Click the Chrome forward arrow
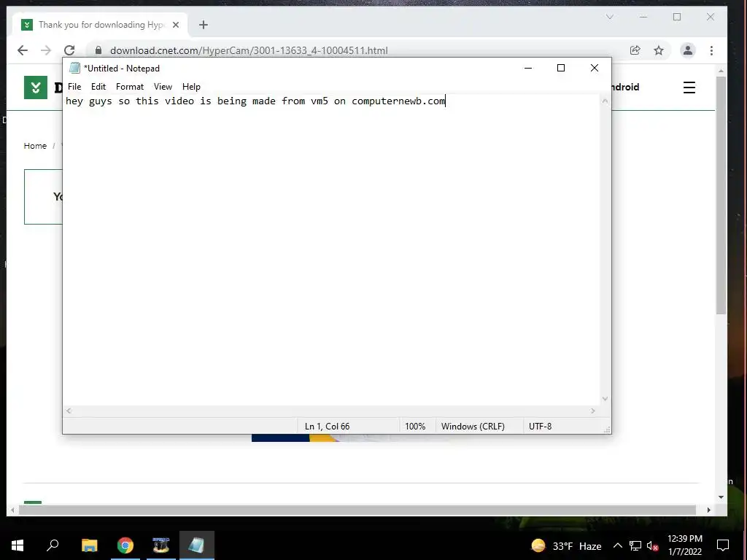Screen dimensions: 747x560 (46, 50)
